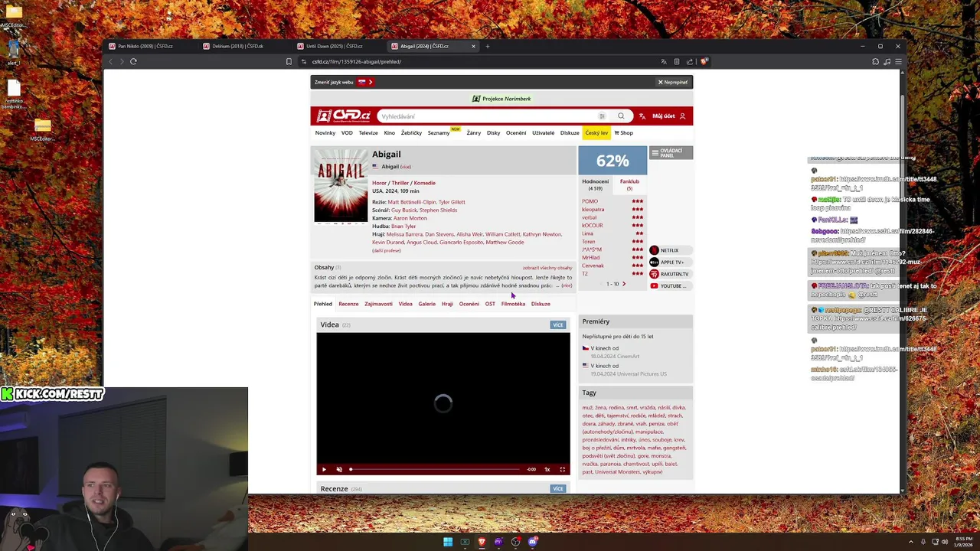
Task: Open the browser translate icon in the address bar
Action: (663, 61)
